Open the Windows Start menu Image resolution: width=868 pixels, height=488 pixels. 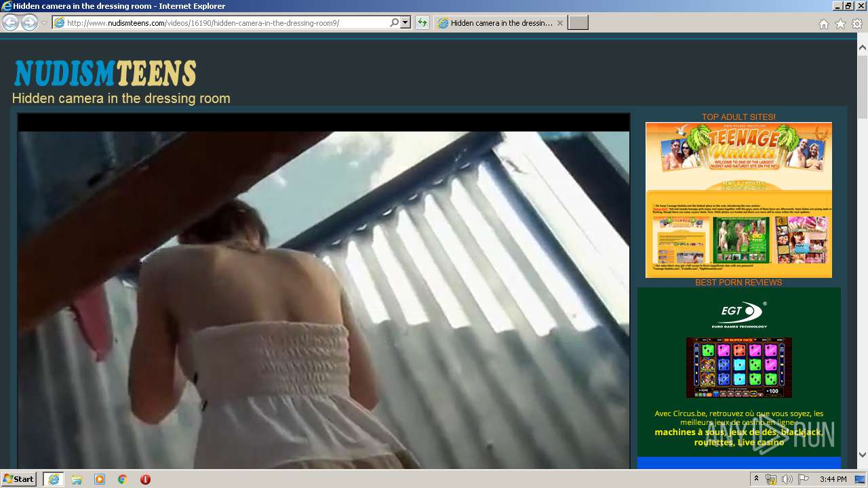click(18, 479)
